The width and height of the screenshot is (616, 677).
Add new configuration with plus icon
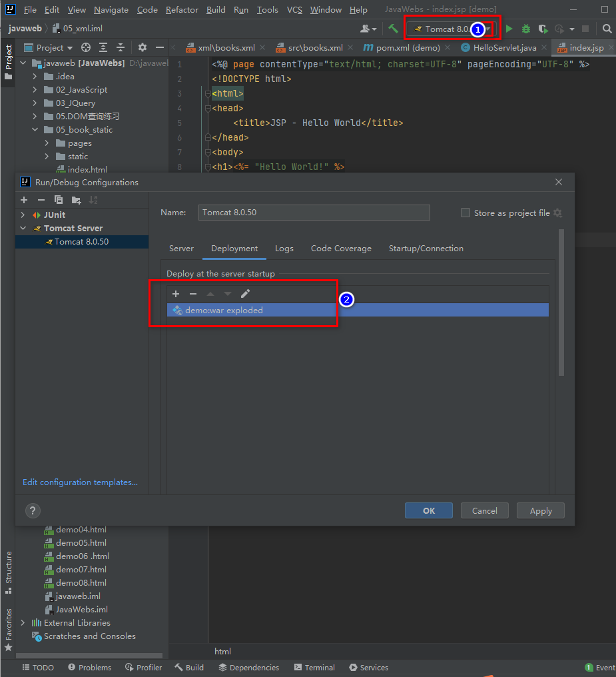tap(24, 199)
